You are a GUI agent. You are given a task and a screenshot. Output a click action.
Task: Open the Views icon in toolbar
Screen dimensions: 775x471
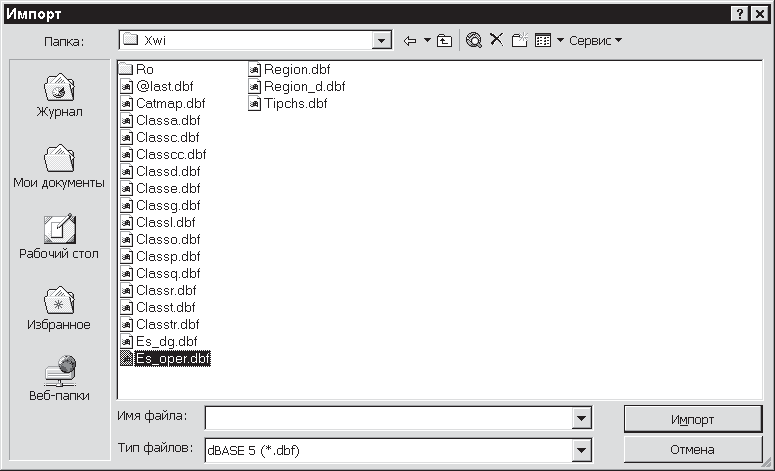pos(544,41)
